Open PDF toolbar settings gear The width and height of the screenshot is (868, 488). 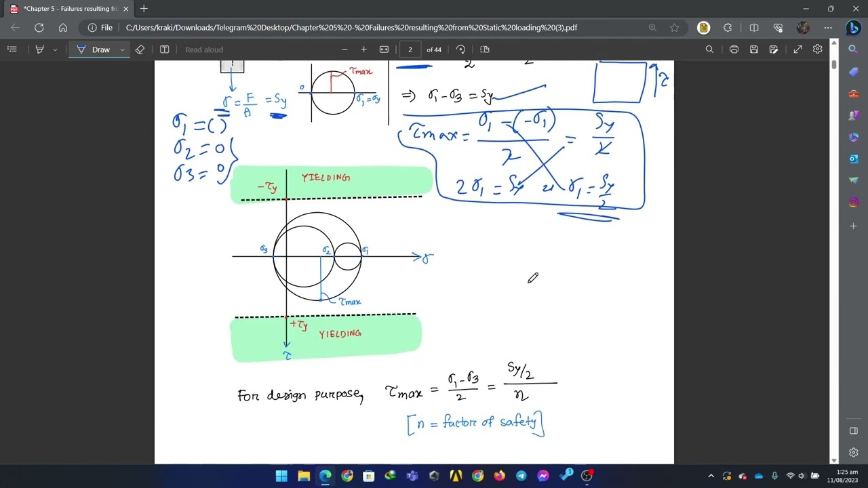(818, 49)
